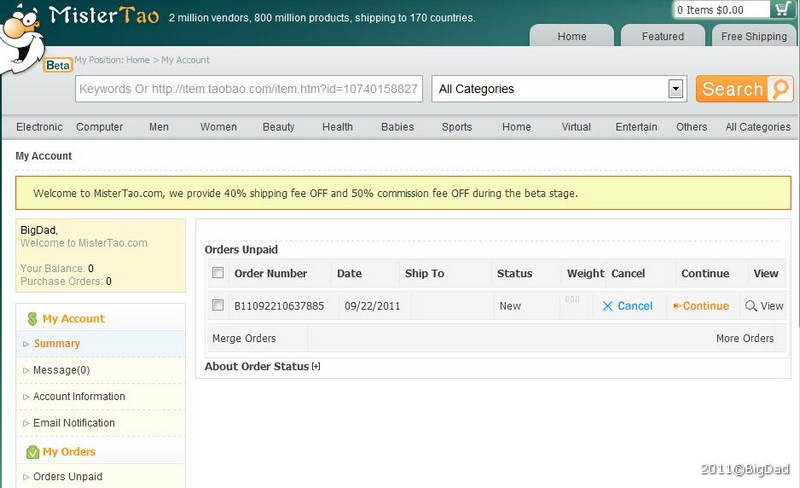Click the orange arrow icon before Continue
Viewport: 800px width, 488px height.
[x=677, y=306]
